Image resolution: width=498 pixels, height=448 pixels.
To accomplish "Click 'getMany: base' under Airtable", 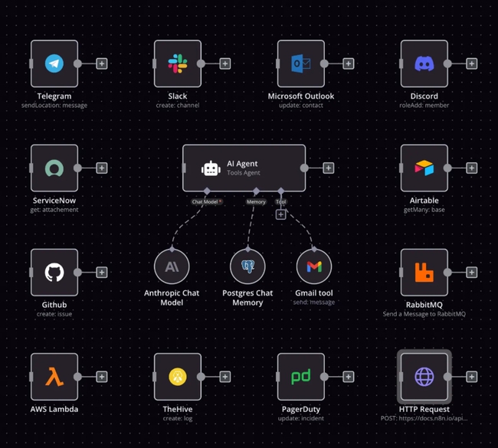I will [424, 210].
